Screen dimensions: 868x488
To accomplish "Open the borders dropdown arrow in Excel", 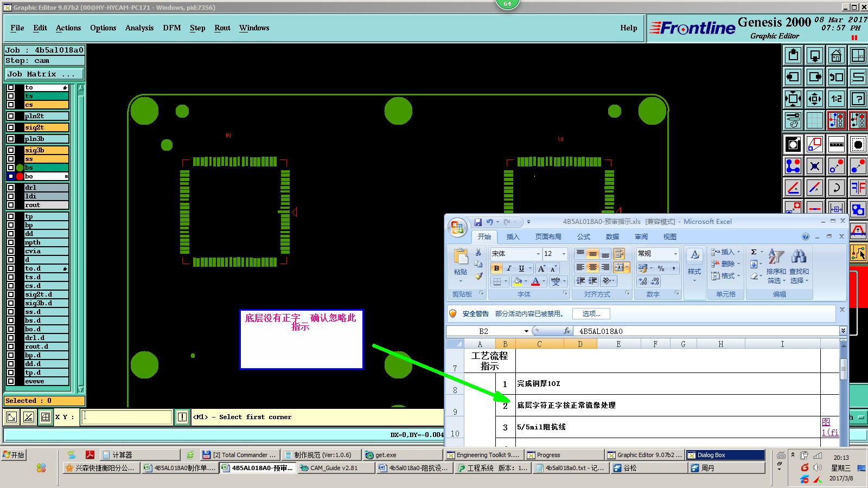I will pyautogui.click(x=506, y=281).
